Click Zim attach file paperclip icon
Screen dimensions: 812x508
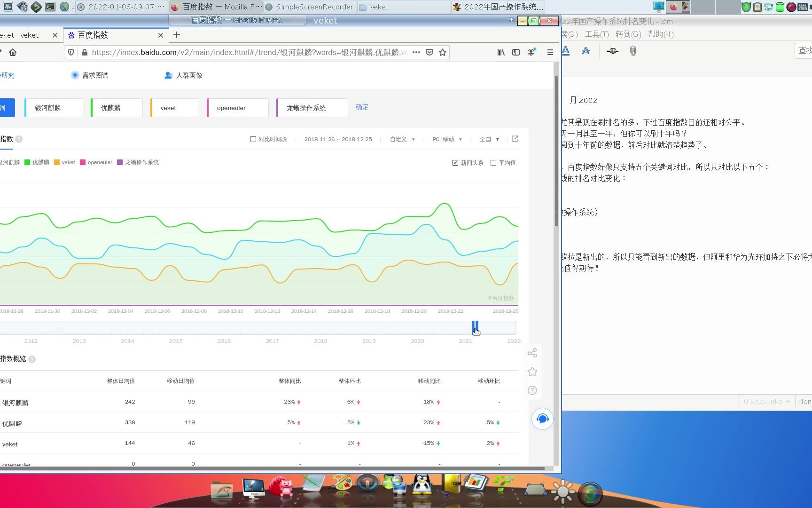[x=633, y=51]
